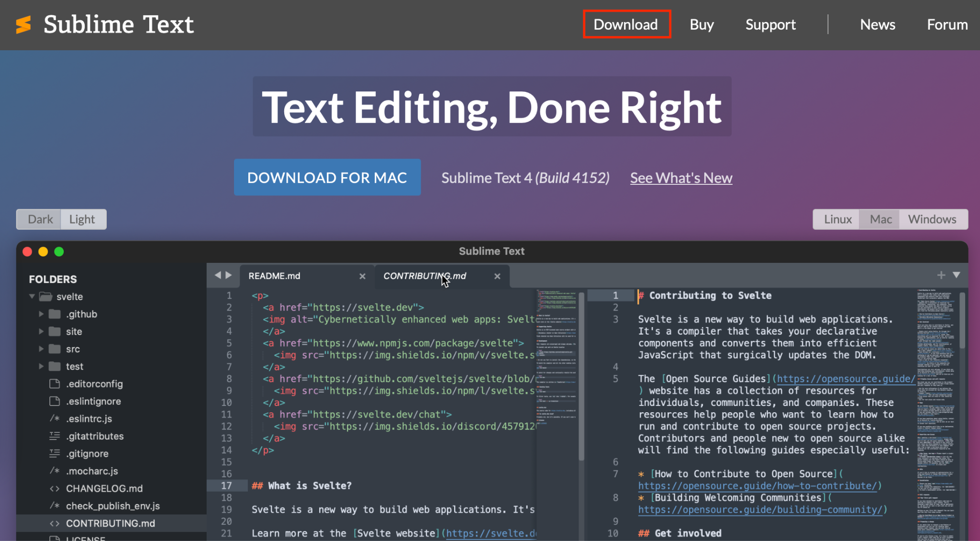Click the .eslintignore file icon
The image size is (980, 541).
coord(55,401)
